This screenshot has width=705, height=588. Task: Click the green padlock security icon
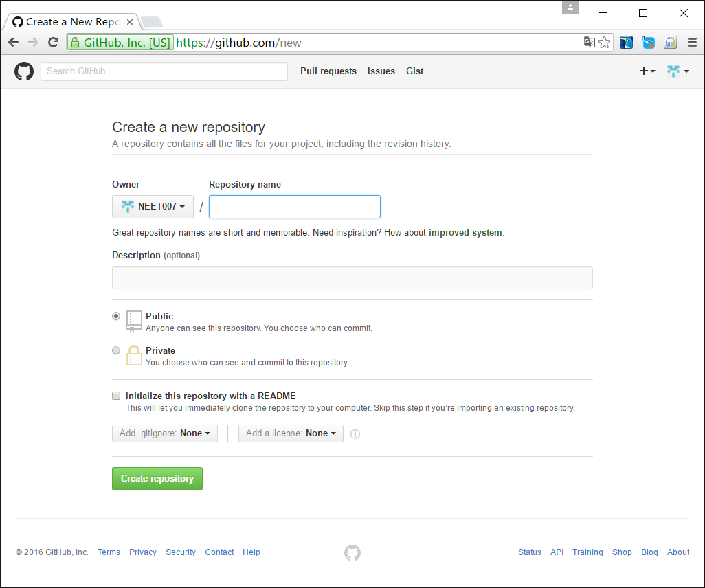[75, 43]
